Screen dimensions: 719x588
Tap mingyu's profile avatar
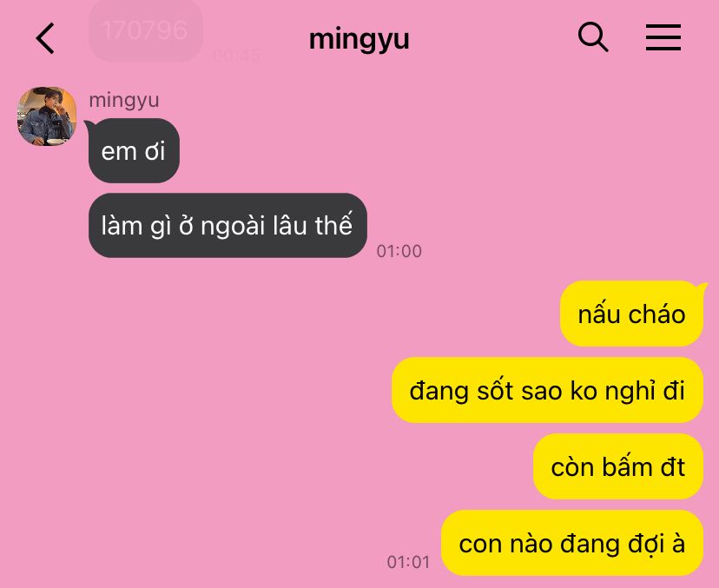click(x=47, y=116)
